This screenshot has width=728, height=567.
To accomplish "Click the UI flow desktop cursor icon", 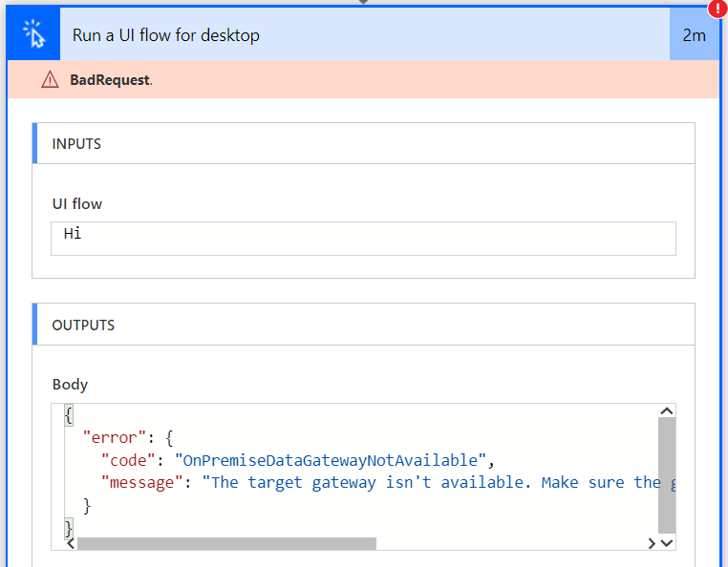I will 33,33.
